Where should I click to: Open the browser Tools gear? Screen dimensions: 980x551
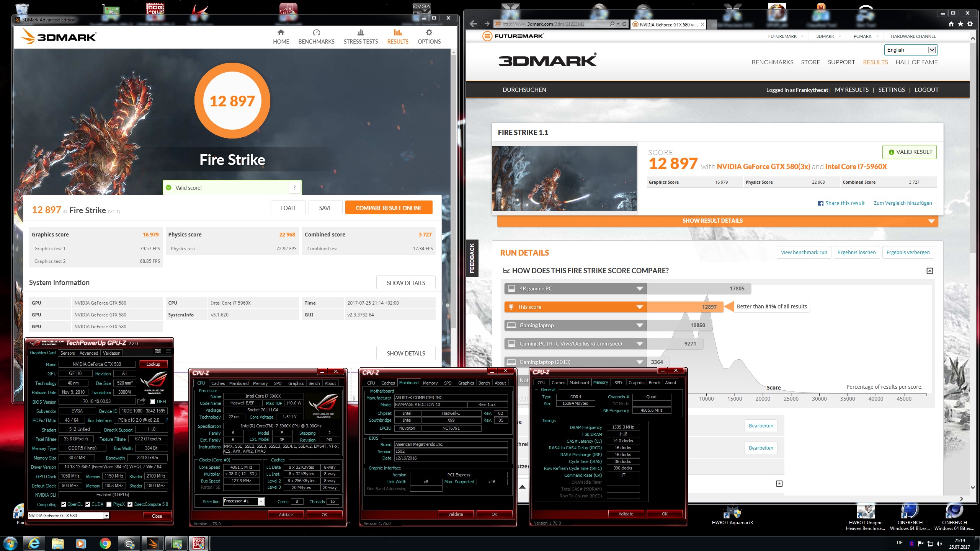coord(970,24)
